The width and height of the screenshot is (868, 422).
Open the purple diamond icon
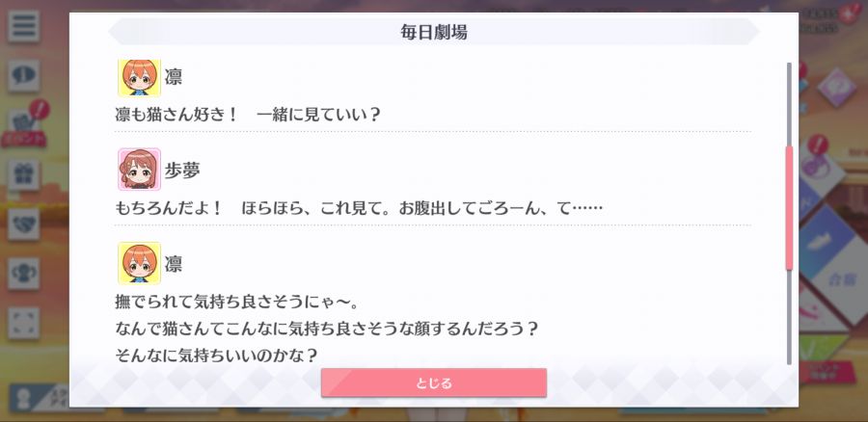coord(836,88)
